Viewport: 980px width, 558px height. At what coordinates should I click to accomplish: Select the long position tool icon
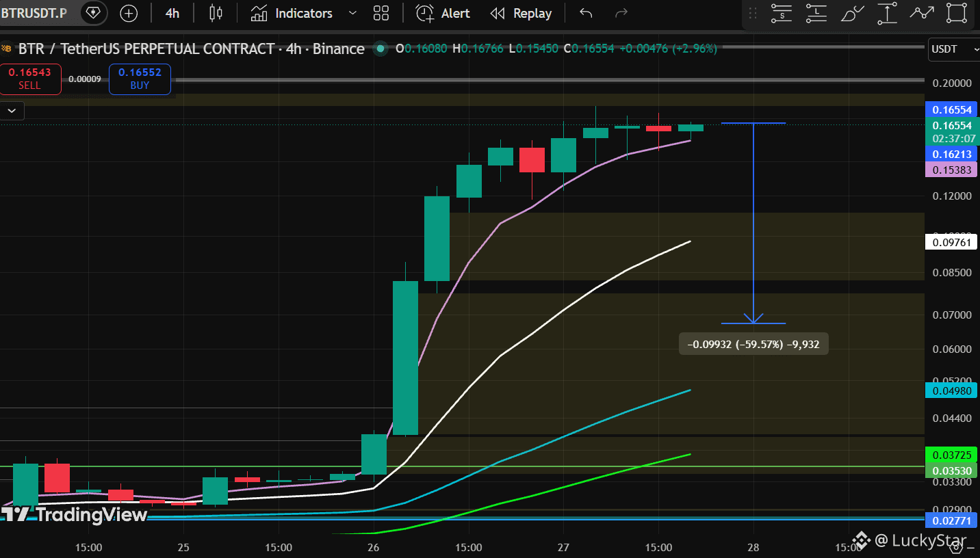[x=816, y=13]
